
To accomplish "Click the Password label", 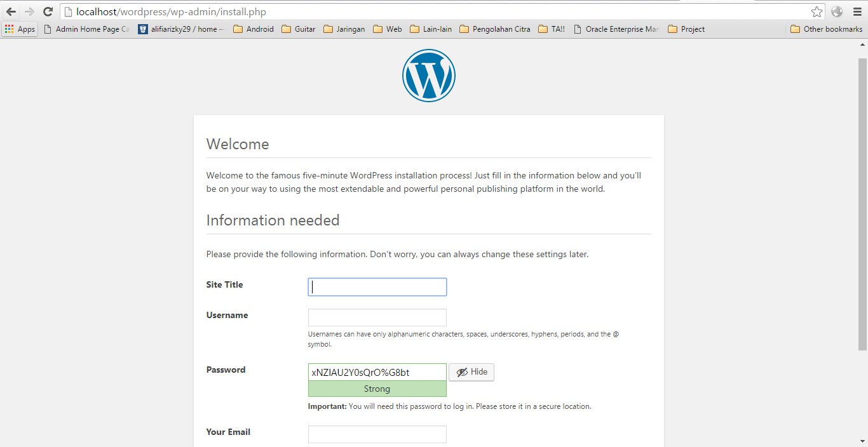I will (226, 370).
